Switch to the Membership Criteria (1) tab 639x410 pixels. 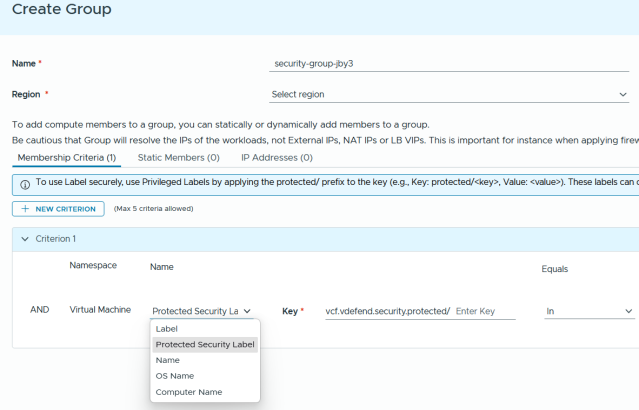(x=67, y=158)
